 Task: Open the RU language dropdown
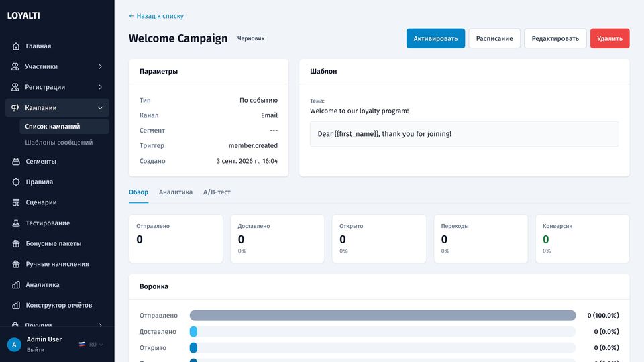click(x=96, y=345)
